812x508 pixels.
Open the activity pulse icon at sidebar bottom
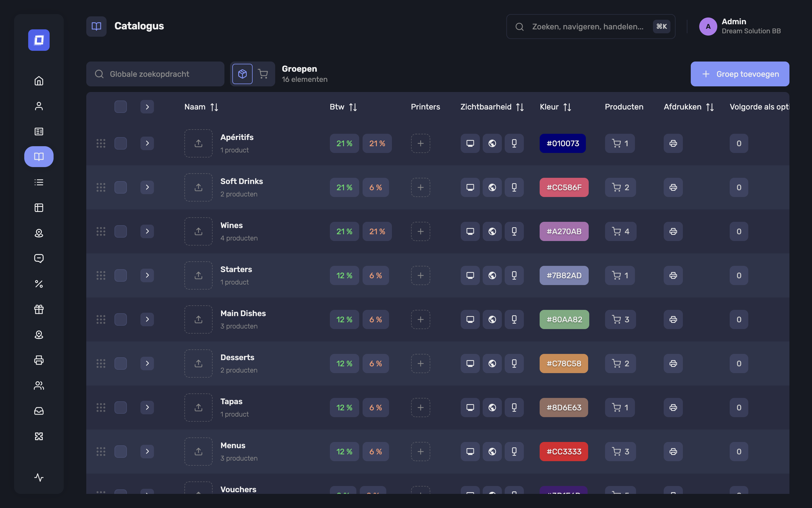point(39,478)
